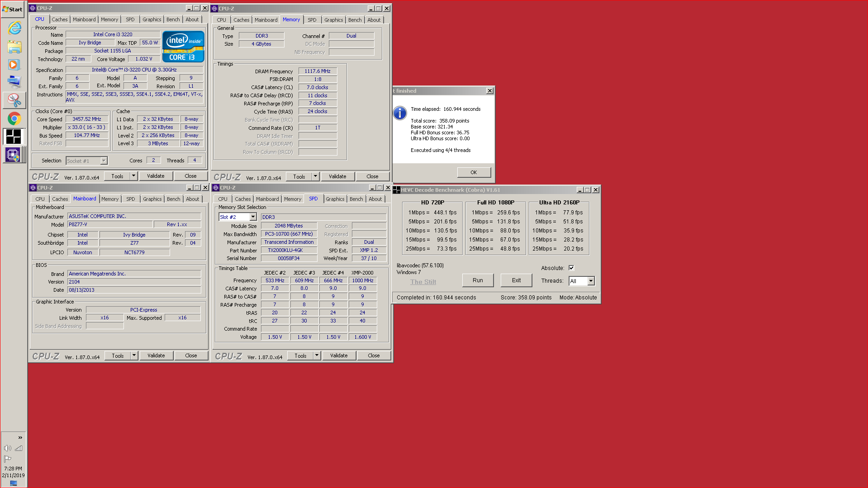868x488 pixels.
Task: Click Show desktop icon at bottom
Action: point(14,483)
